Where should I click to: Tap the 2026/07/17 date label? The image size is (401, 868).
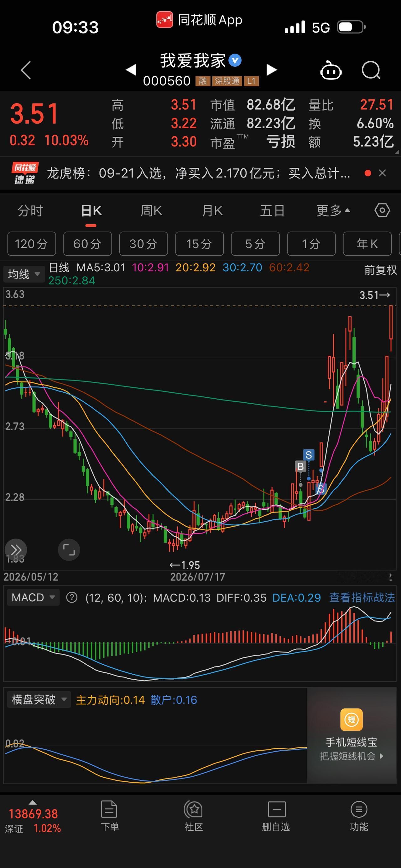pyautogui.click(x=198, y=577)
